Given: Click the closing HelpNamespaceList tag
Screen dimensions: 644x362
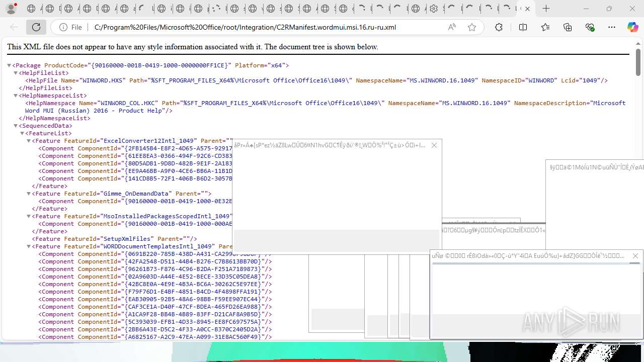Looking at the screenshot, I should point(55,118).
